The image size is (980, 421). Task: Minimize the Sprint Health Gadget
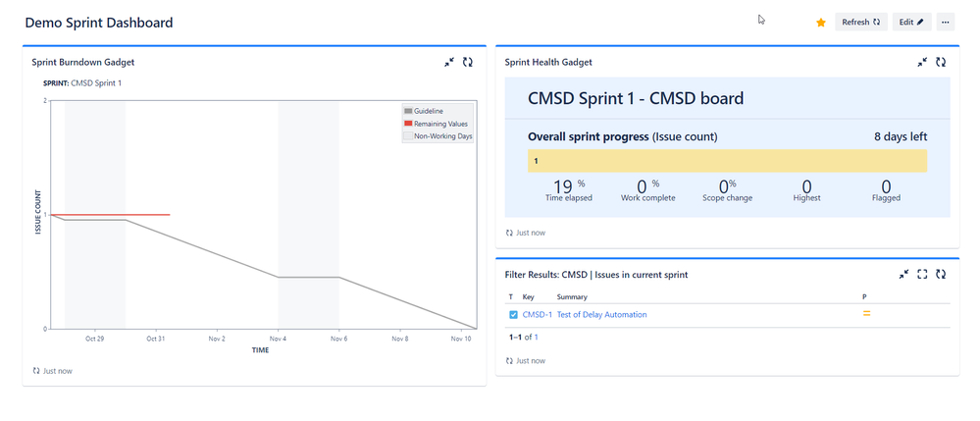[x=922, y=62]
